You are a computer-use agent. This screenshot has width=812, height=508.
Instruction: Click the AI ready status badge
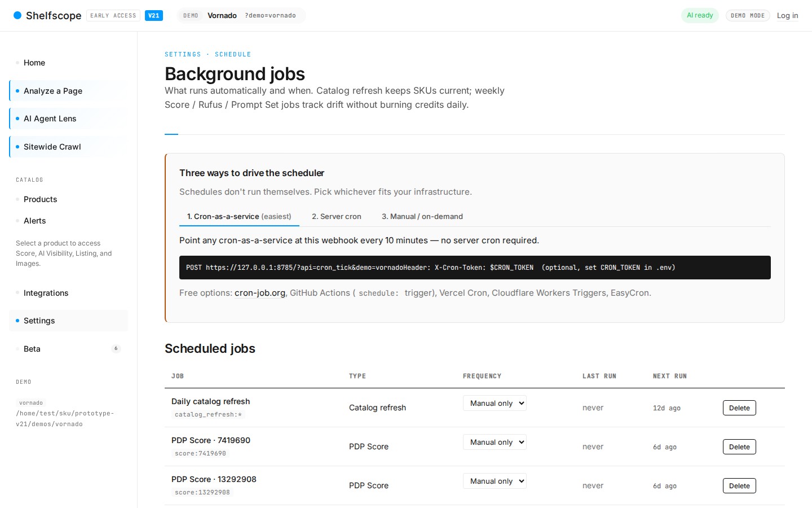[x=700, y=15]
